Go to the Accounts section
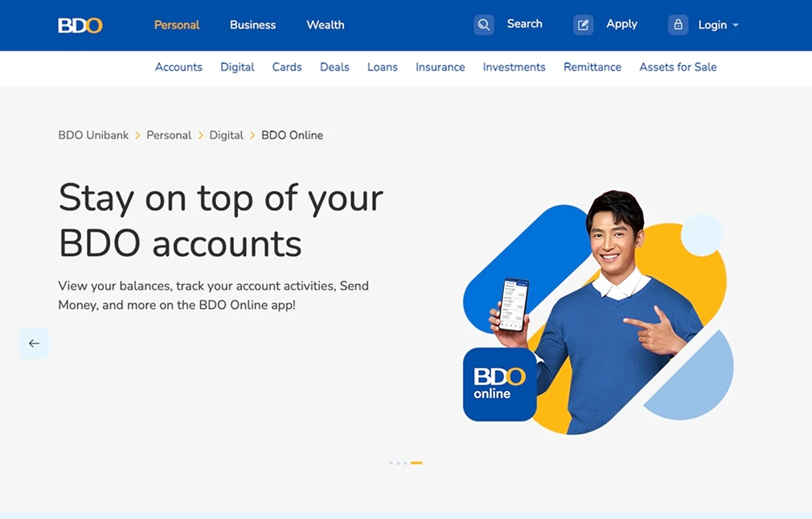Viewport: 812px width, 519px height. coord(178,67)
